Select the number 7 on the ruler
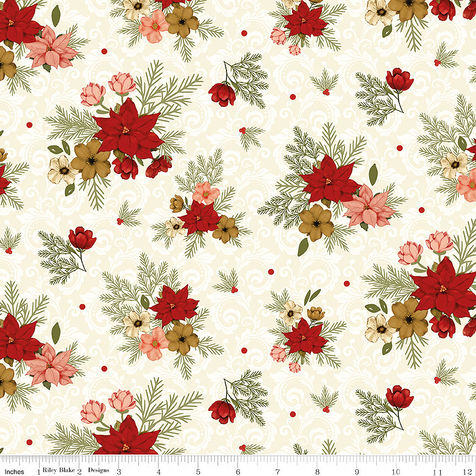 coord(278,472)
